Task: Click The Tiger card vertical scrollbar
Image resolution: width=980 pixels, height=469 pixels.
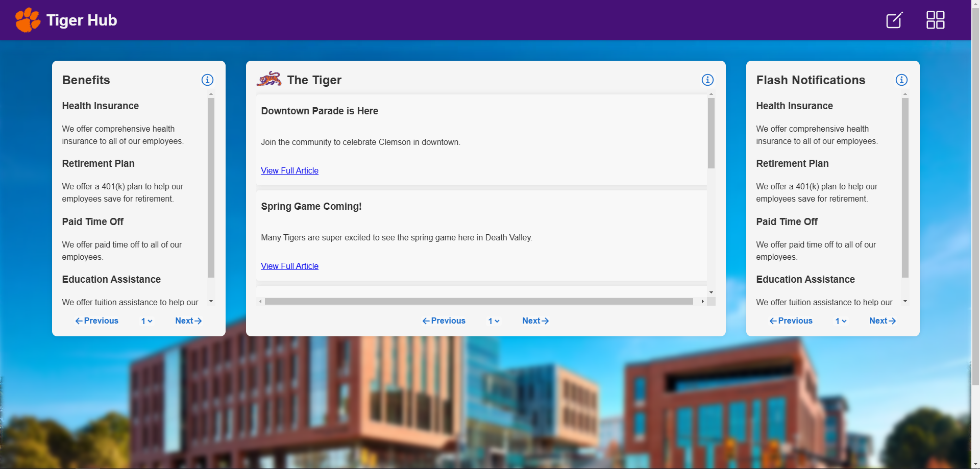Action: pos(711,133)
